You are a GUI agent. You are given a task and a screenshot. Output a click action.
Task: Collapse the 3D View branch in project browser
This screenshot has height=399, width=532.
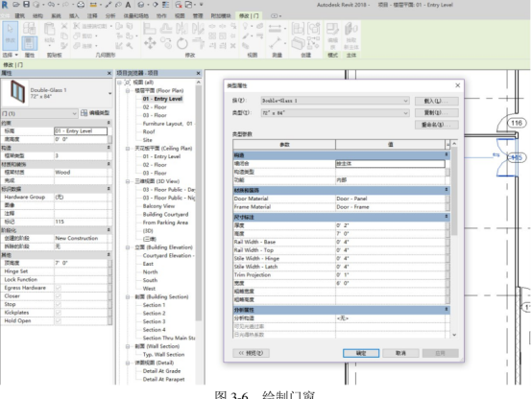point(128,181)
